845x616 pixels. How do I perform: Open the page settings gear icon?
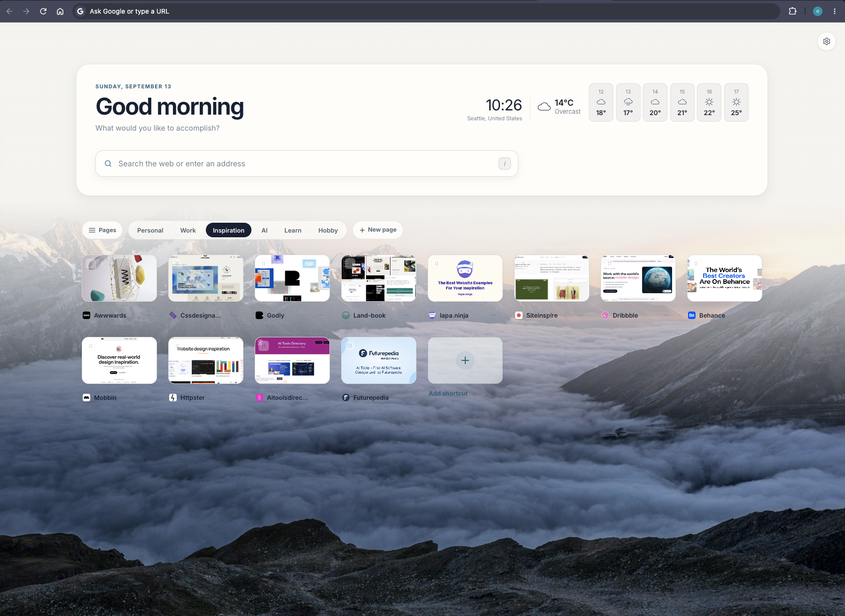827,41
